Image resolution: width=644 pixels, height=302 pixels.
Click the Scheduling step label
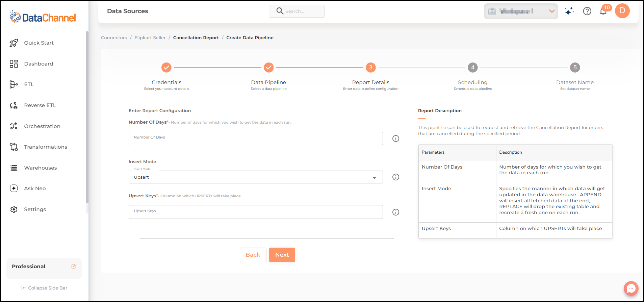tap(473, 82)
